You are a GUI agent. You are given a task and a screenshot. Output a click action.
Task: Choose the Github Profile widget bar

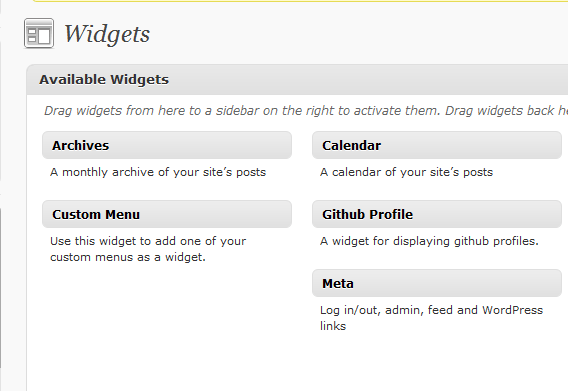coord(437,214)
